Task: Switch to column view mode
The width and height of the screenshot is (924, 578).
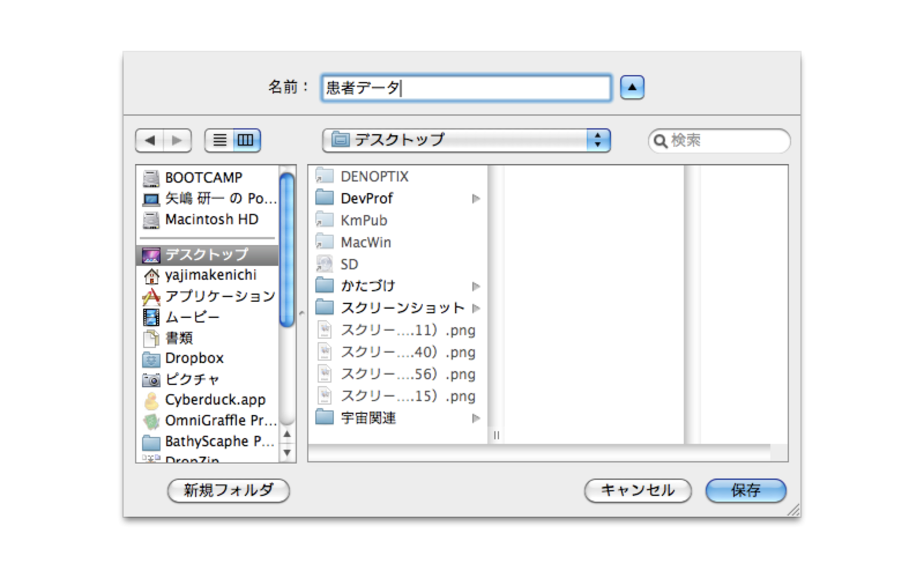Action: [x=246, y=140]
